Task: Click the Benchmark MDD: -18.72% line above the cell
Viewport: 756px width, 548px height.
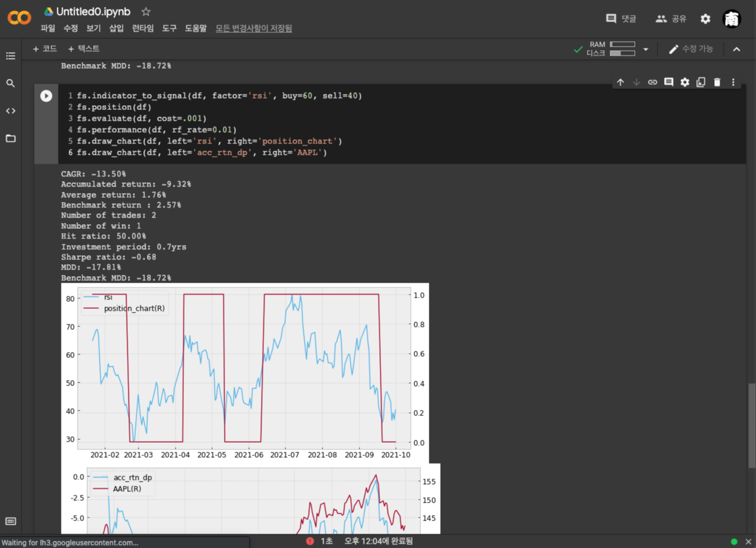Action: pyautogui.click(x=116, y=66)
